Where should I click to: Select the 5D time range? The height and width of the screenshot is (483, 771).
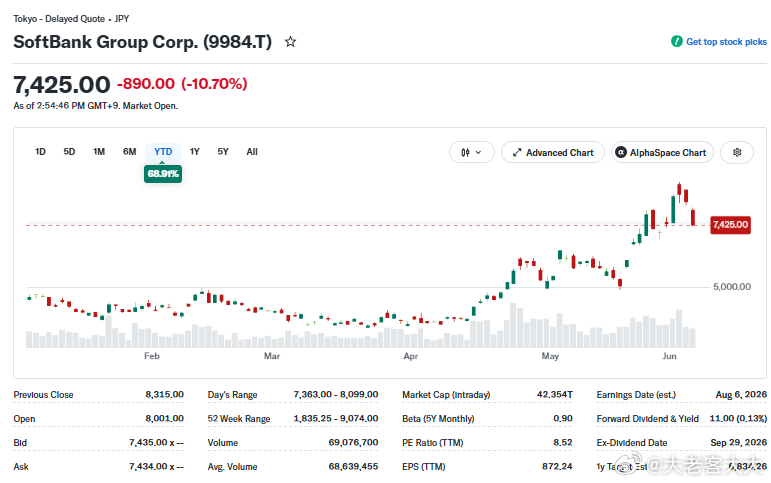pos(69,151)
